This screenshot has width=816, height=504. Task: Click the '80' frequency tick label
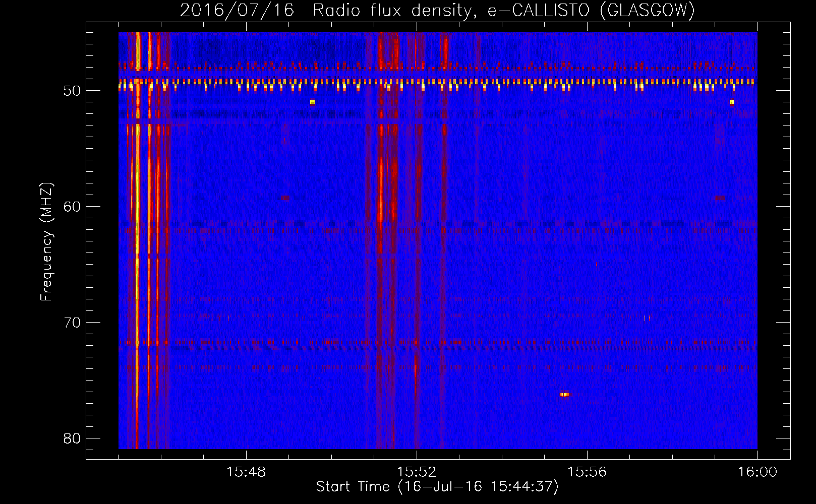pyautogui.click(x=72, y=438)
